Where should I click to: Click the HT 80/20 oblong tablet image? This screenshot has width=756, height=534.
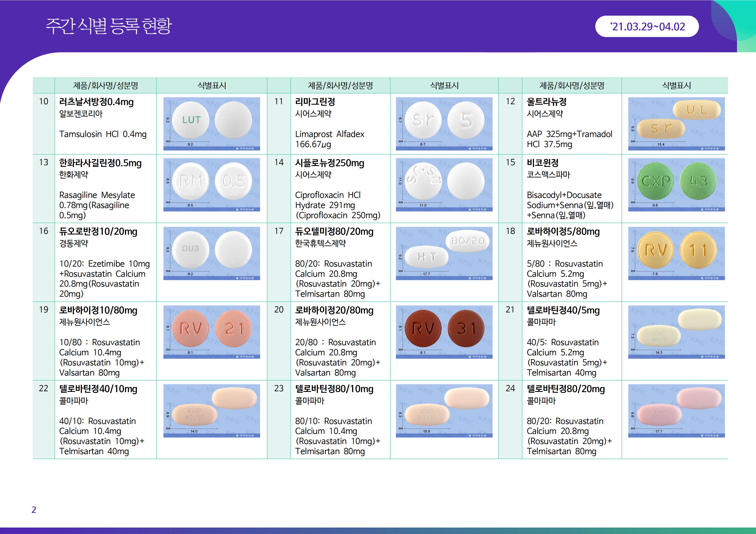pyautogui.click(x=444, y=253)
